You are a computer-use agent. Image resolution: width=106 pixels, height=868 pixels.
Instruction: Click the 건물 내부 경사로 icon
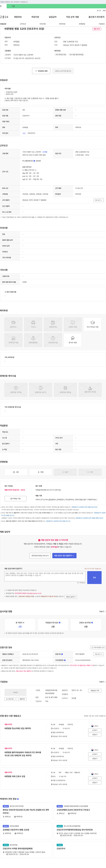click(90, 390)
